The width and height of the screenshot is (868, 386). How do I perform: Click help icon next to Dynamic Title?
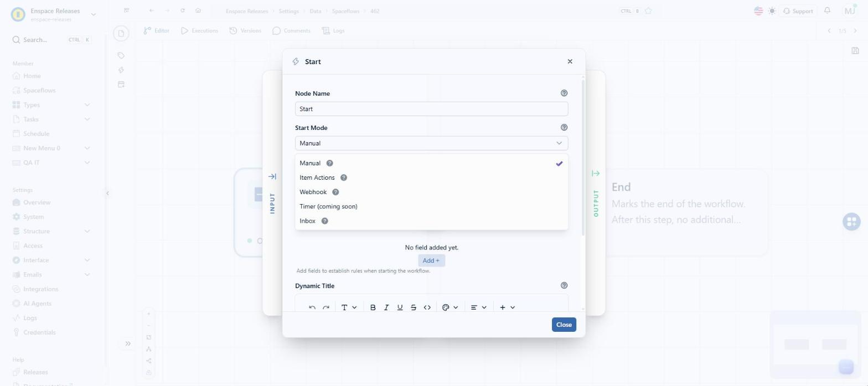(x=564, y=286)
